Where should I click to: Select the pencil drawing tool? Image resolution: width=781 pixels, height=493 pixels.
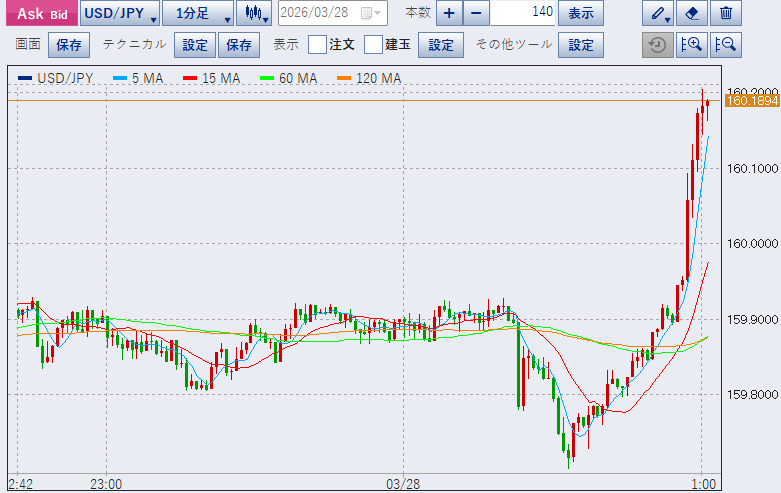point(658,13)
